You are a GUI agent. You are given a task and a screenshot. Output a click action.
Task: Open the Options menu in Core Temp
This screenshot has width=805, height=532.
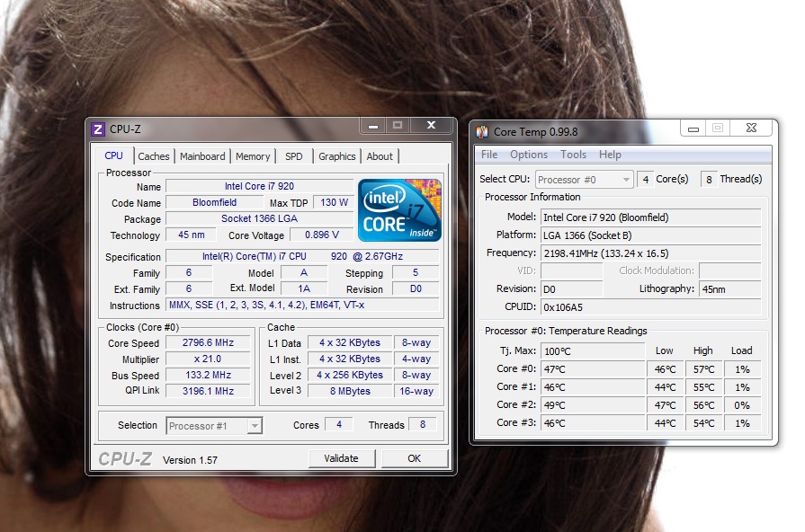(x=528, y=155)
